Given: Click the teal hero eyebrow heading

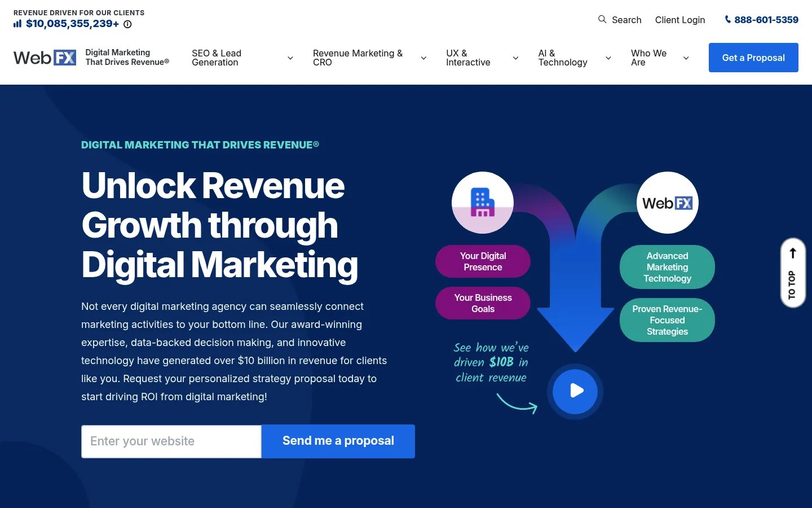Looking at the screenshot, I should coord(200,145).
